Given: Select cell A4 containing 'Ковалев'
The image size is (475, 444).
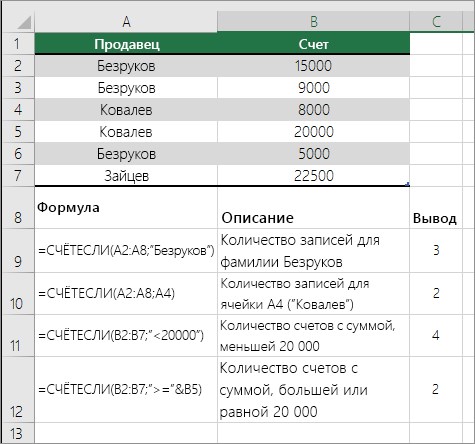Looking at the screenshot, I should click(126, 110).
